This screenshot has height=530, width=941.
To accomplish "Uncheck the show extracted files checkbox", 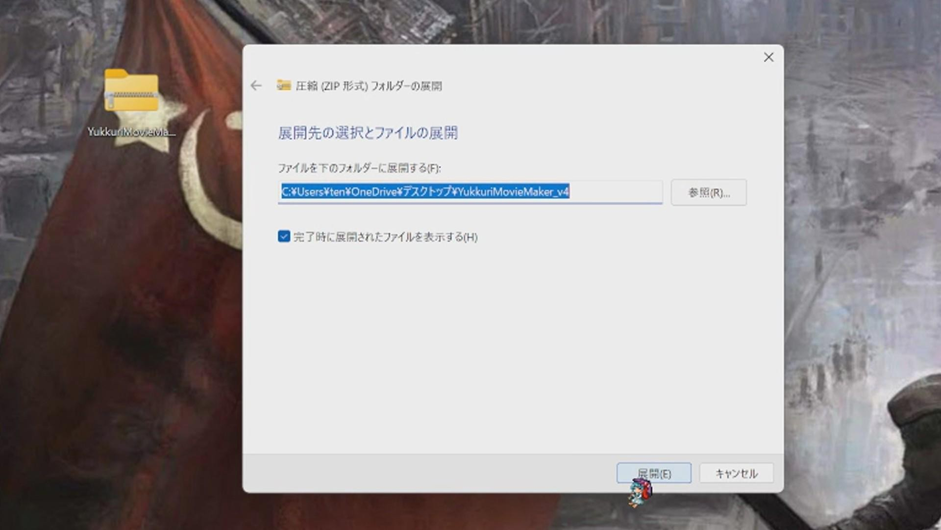I will (284, 237).
